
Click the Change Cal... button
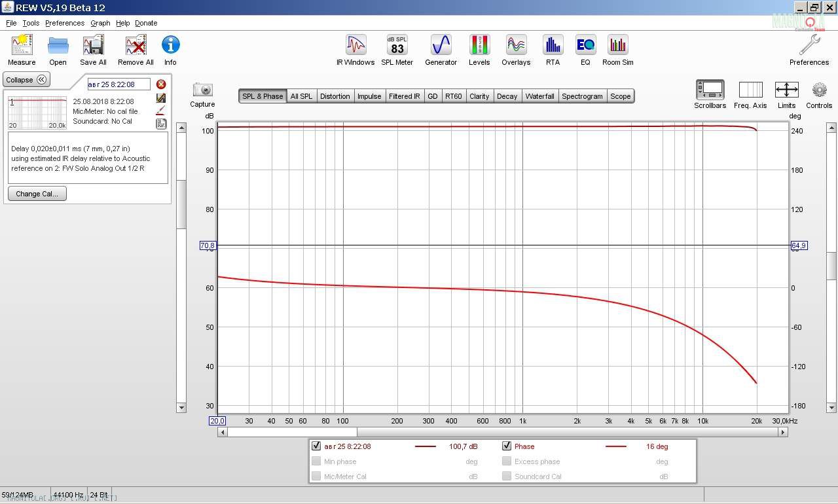click(x=37, y=194)
